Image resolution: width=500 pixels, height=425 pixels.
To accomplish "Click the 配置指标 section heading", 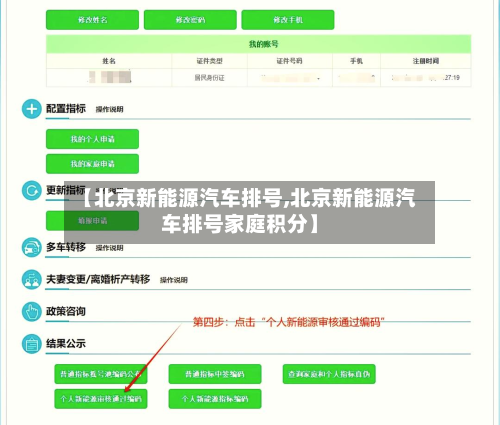I will pyautogui.click(x=66, y=109).
